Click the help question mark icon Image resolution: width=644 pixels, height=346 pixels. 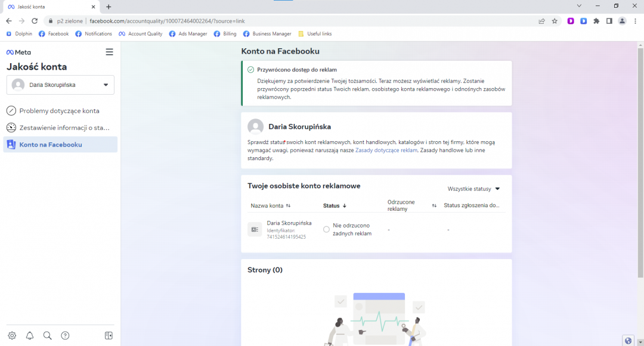point(66,336)
